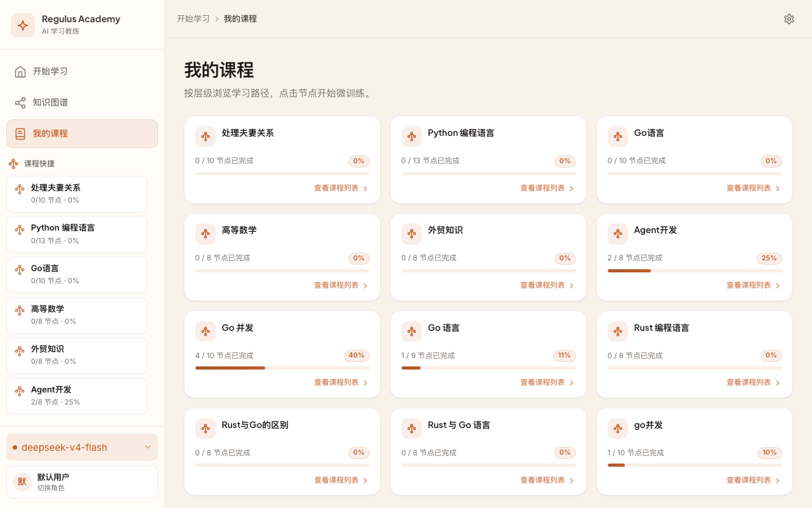Switch role via 默认用户 button
Viewport: 812px width, 508px height.
82,482
